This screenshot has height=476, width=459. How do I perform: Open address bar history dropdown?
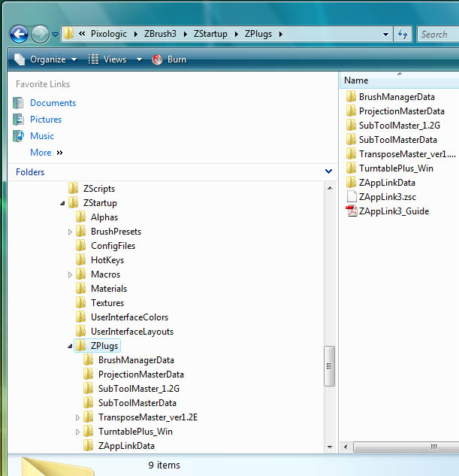coord(385,35)
